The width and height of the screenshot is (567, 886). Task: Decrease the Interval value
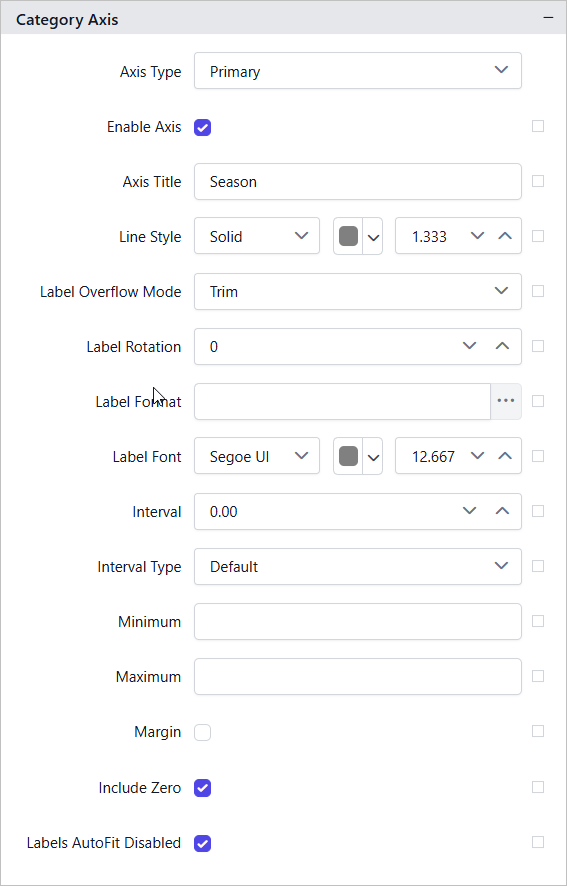pos(469,511)
